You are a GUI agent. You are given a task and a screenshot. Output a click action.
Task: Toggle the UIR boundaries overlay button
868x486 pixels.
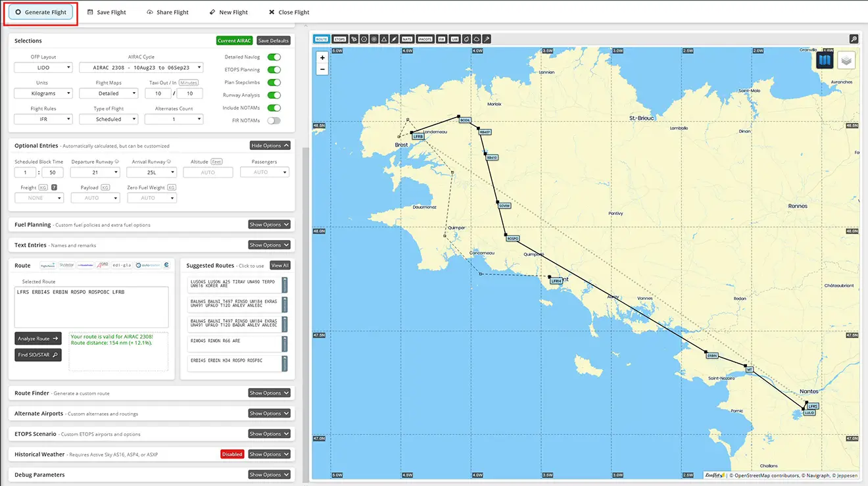455,39
